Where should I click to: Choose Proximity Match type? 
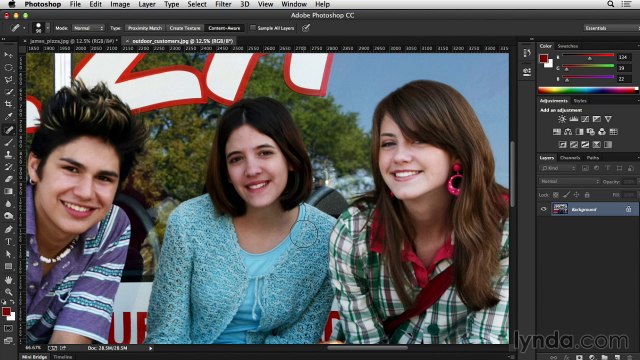pyautogui.click(x=144, y=28)
